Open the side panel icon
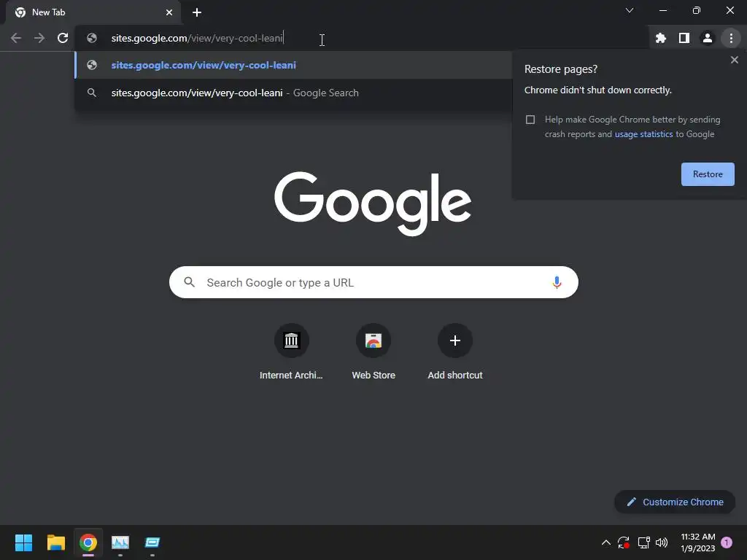This screenshot has height=560, width=747. tap(684, 38)
